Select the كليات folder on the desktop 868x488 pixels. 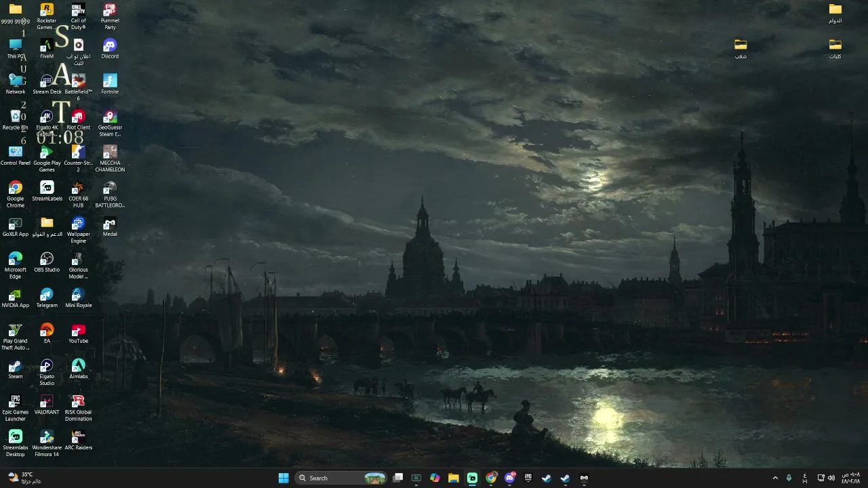[x=835, y=49]
